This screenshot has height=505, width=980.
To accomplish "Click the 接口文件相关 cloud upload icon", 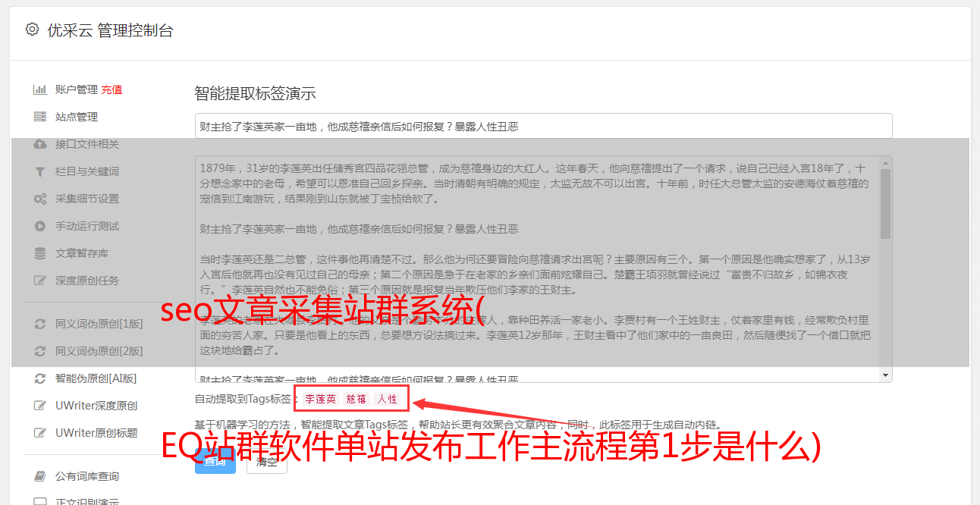I will tap(40, 144).
